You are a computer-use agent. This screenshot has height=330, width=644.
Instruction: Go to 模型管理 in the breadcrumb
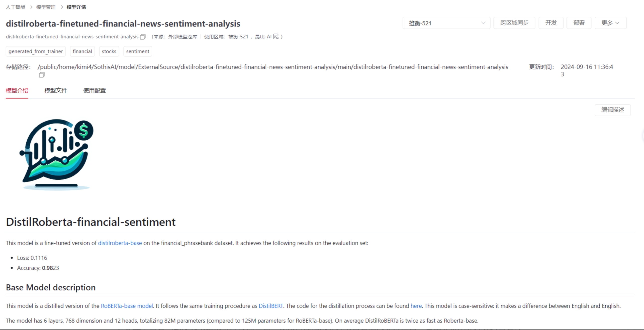coord(46,7)
